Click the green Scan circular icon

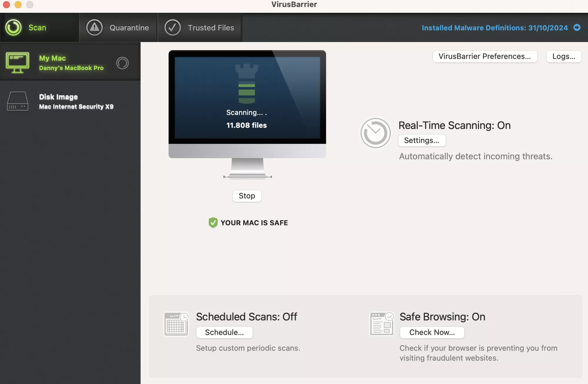(x=13, y=28)
